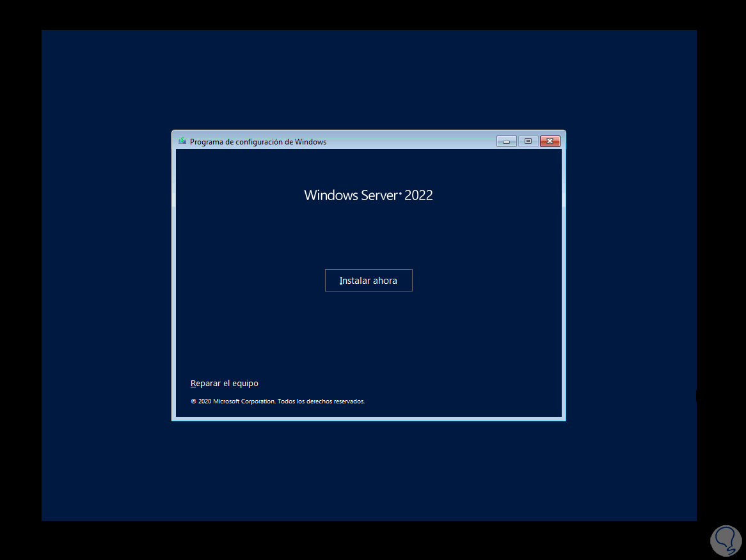Minimize the Windows setup window
This screenshot has width=746, height=560.
506,141
